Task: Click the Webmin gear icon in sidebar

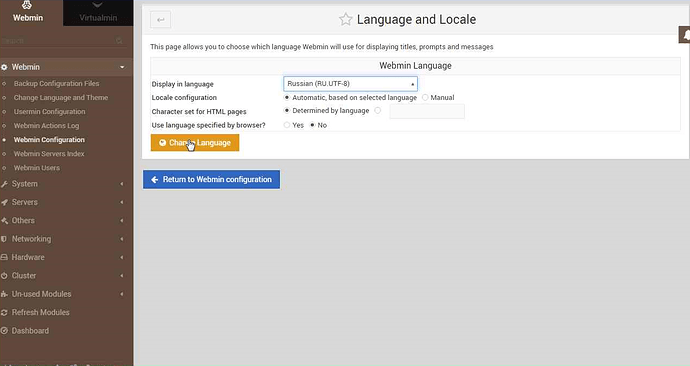Action: (x=4, y=67)
